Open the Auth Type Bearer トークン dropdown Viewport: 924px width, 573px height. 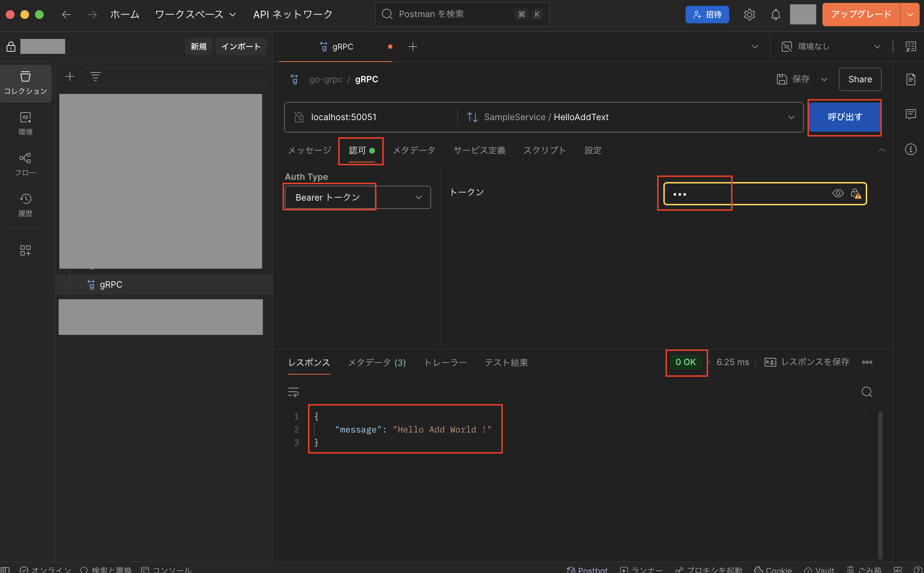(x=358, y=197)
